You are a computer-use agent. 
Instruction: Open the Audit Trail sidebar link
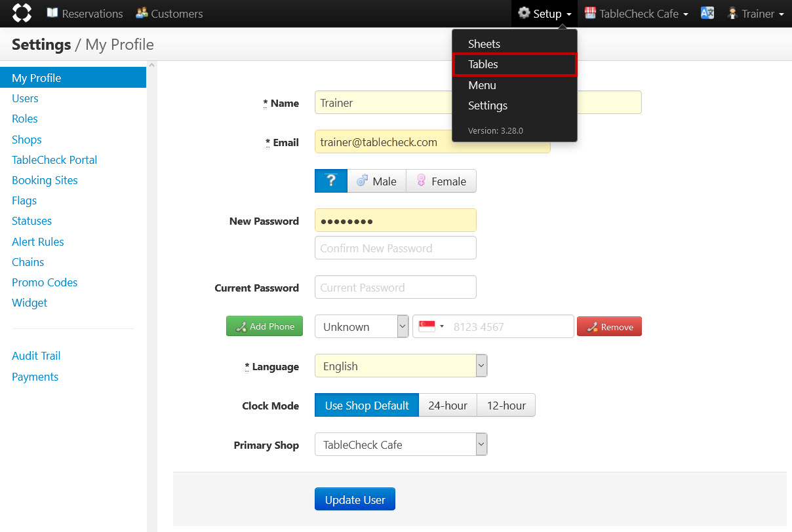click(x=36, y=356)
